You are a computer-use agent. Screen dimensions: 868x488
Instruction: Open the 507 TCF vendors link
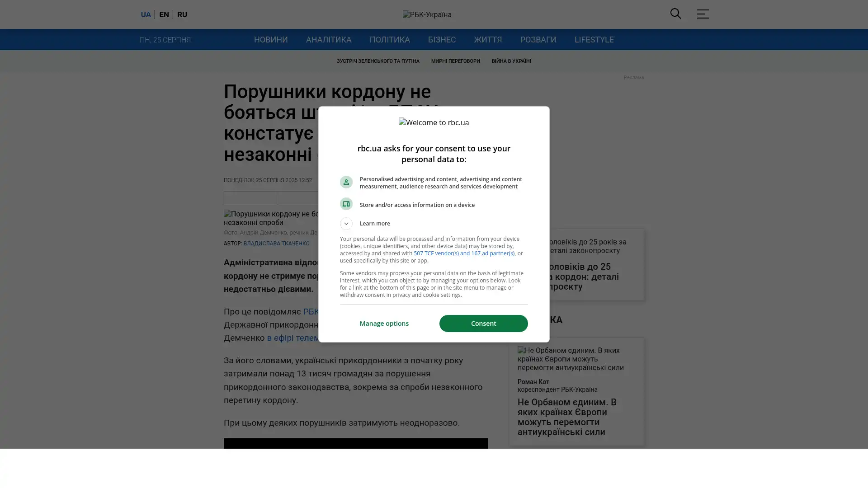(x=464, y=253)
